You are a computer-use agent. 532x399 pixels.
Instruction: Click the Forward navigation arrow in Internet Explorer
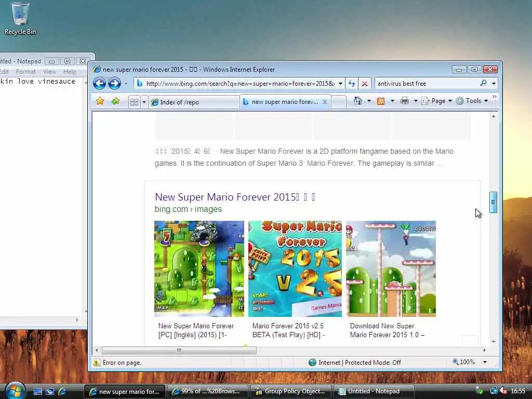pos(115,84)
